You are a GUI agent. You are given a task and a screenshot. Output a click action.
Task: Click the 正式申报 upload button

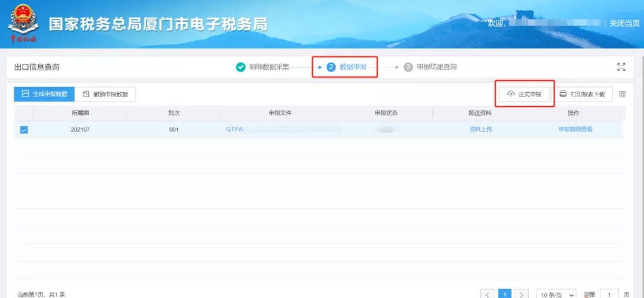[x=525, y=94]
